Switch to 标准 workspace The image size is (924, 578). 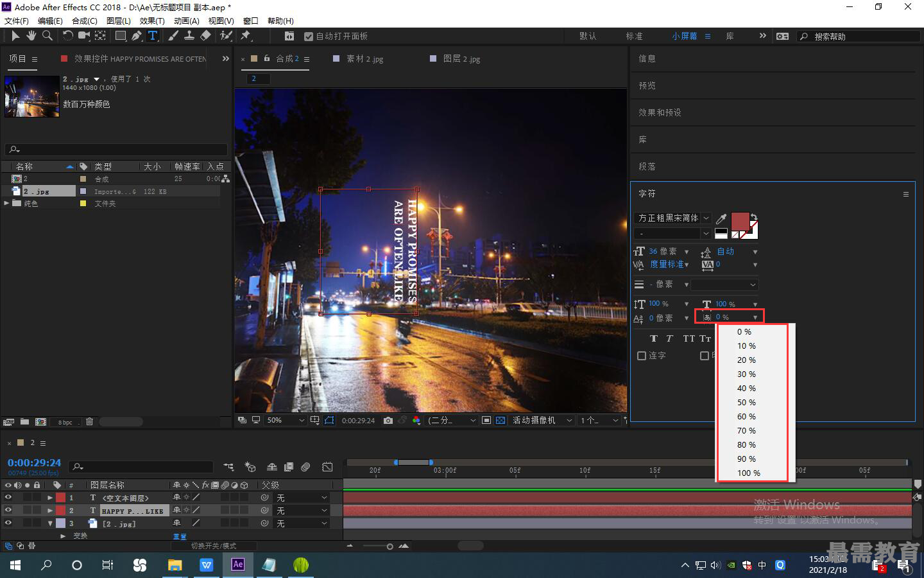tap(634, 37)
